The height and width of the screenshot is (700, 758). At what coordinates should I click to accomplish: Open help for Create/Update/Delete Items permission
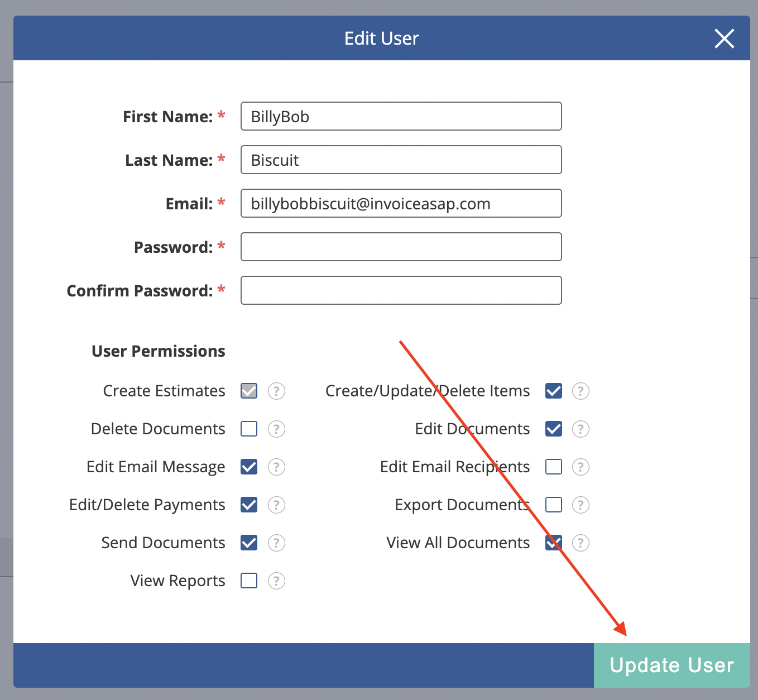(581, 391)
